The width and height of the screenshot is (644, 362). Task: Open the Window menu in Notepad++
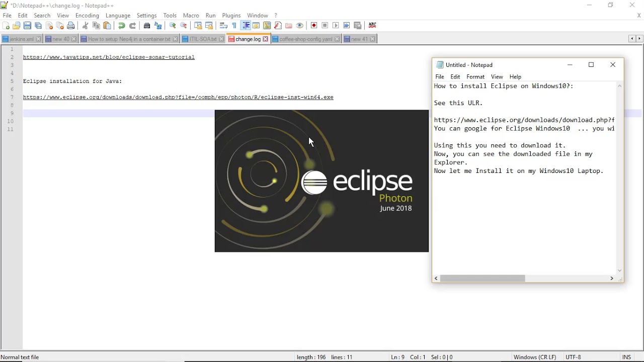(x=258, y=16)
